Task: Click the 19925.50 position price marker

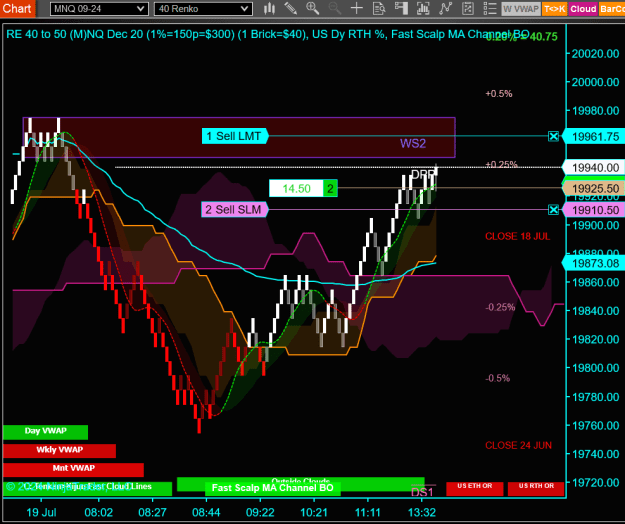Action: pos(594,188)
